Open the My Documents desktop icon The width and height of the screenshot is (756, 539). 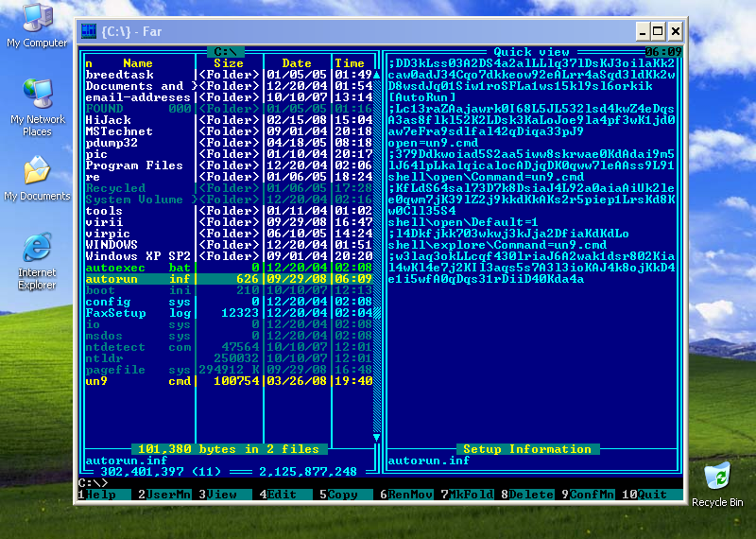(x=37, y=178)
